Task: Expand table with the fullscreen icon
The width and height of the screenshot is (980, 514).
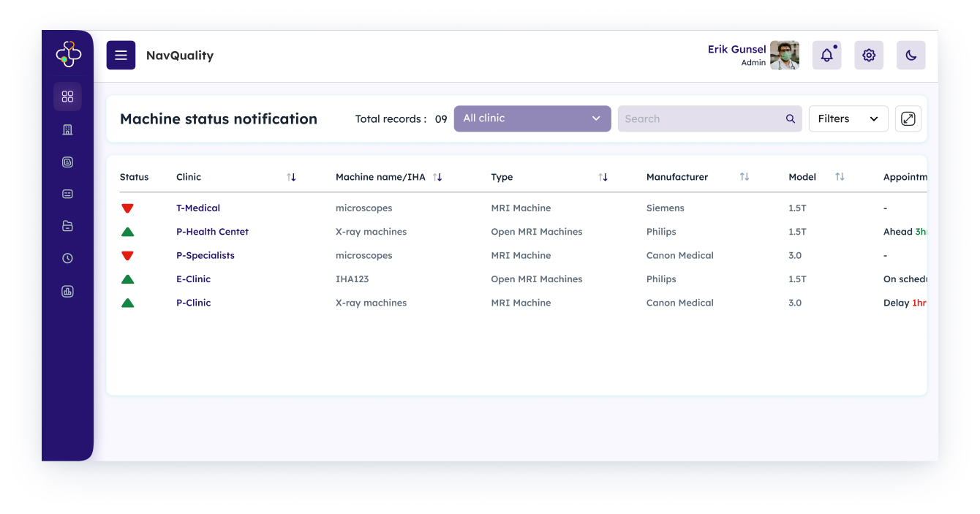Action: tap(908, 118)
